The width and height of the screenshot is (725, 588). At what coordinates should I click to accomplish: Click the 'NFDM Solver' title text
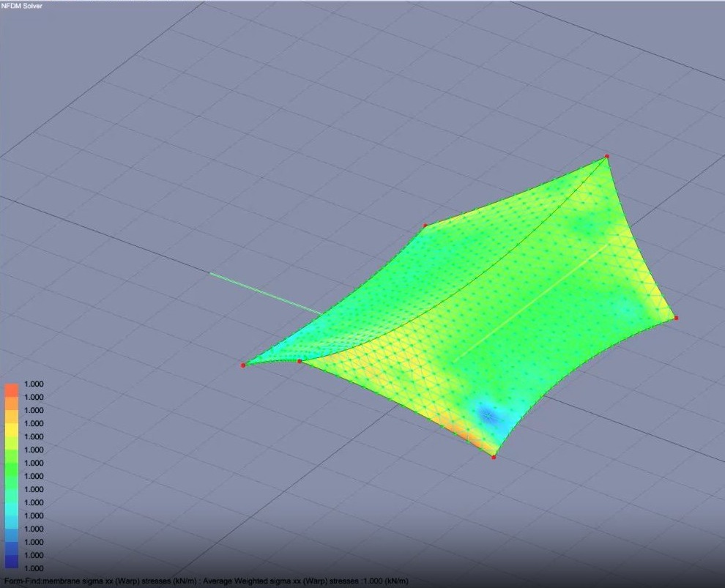click(22, 6)
